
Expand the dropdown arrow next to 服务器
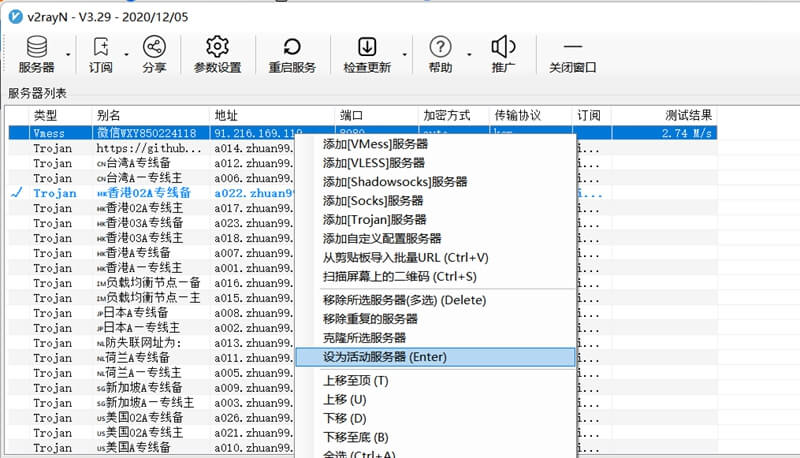68,54
